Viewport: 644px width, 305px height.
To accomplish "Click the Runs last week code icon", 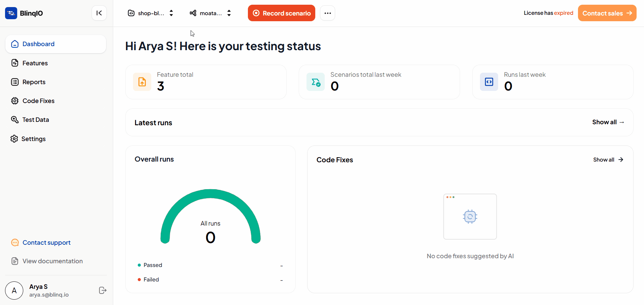I will (489, 82).
